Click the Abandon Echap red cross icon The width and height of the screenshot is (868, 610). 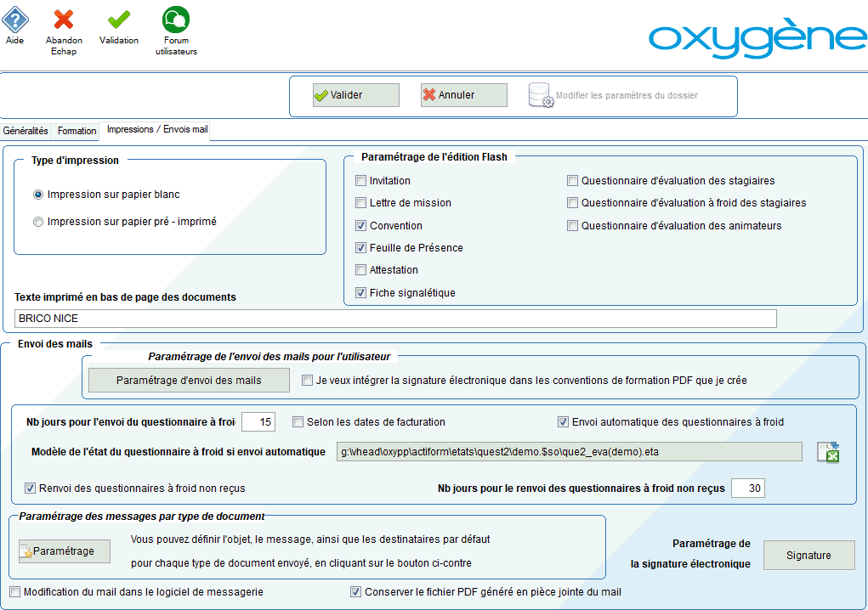(64, 20)
